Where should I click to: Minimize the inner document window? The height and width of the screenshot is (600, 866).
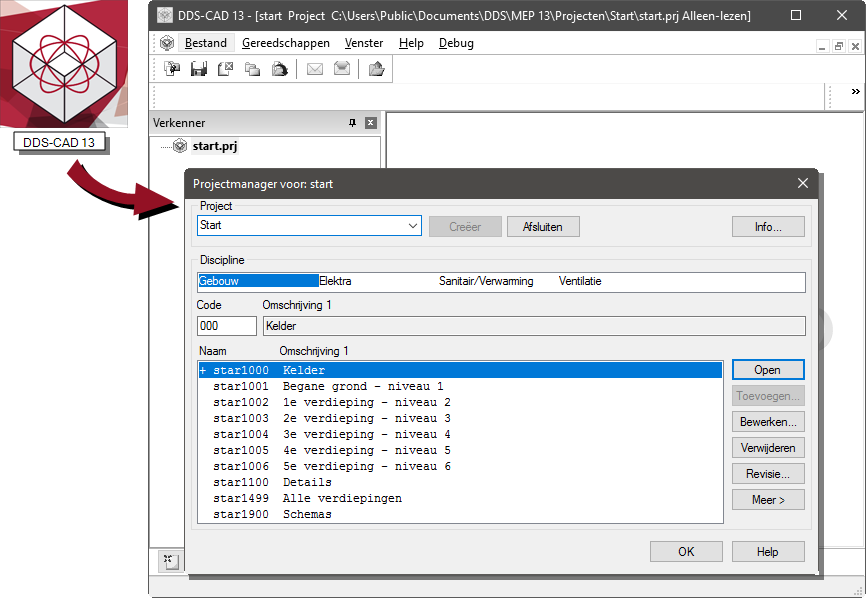click(x=822, y=46)
